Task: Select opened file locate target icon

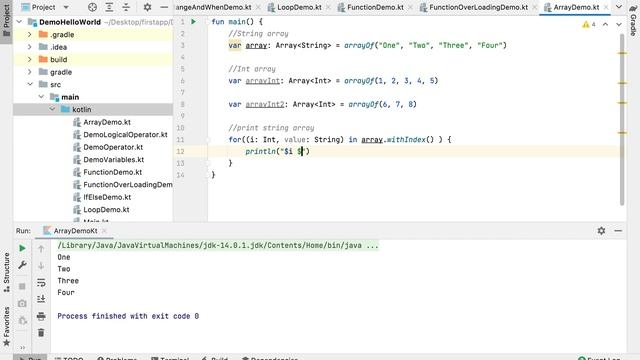Action: click(x=93, y=7)
